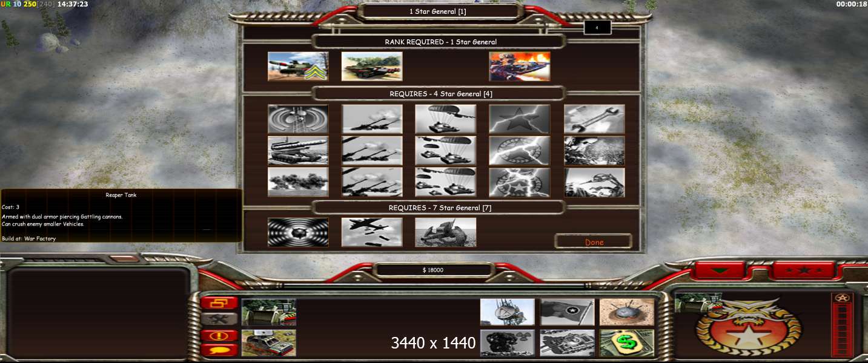
Task: Choose the Carpet Bomber plane power
Action: pyautogui.click(x=372, y=232)
